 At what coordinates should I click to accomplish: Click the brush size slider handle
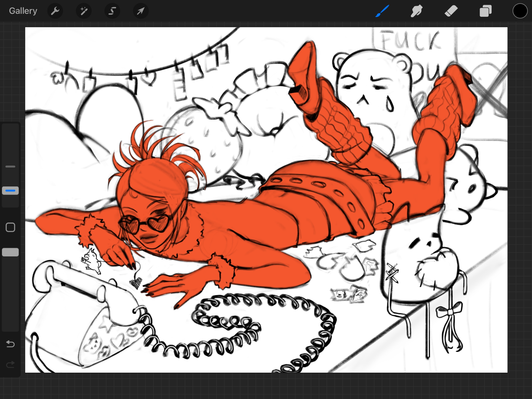10,190
